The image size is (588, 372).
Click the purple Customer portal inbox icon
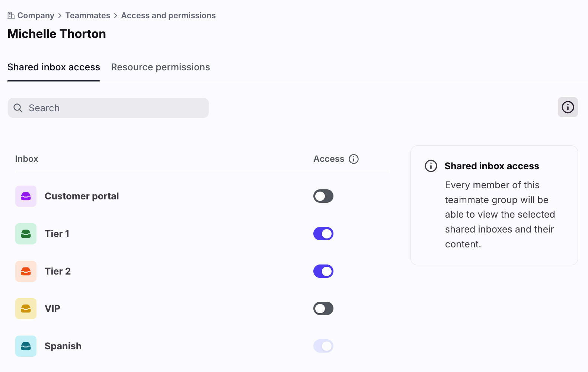coord(26,196)
